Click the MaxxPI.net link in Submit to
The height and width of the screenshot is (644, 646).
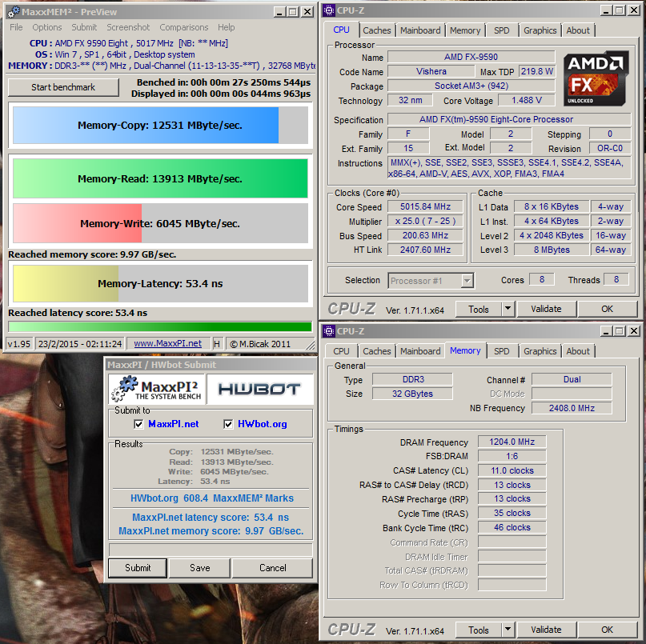pyautogui.click(x=174, y=424)
